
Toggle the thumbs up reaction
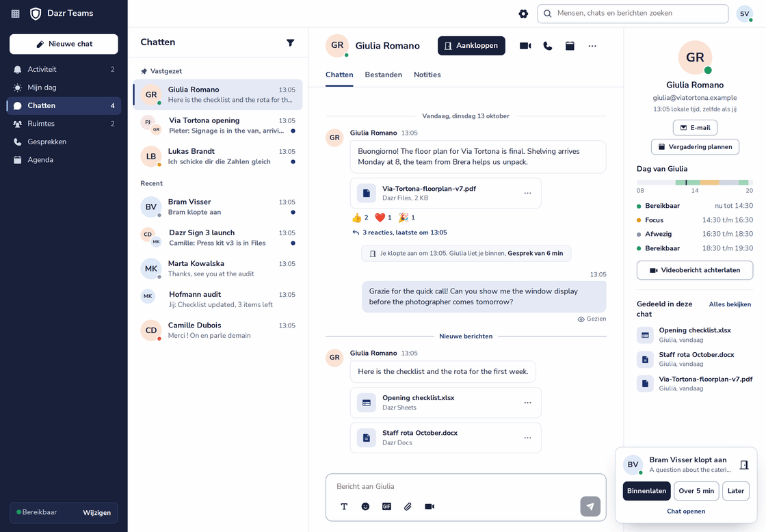[360, 217]
